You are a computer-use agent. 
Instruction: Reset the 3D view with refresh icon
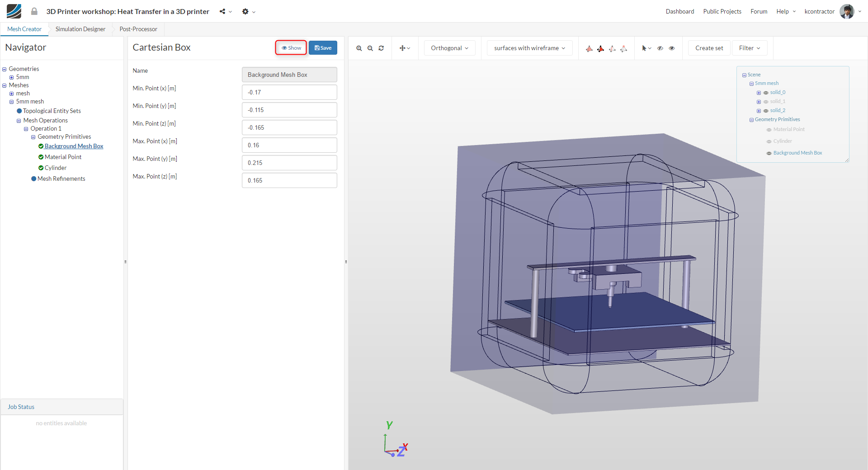(x=381, y=48)
